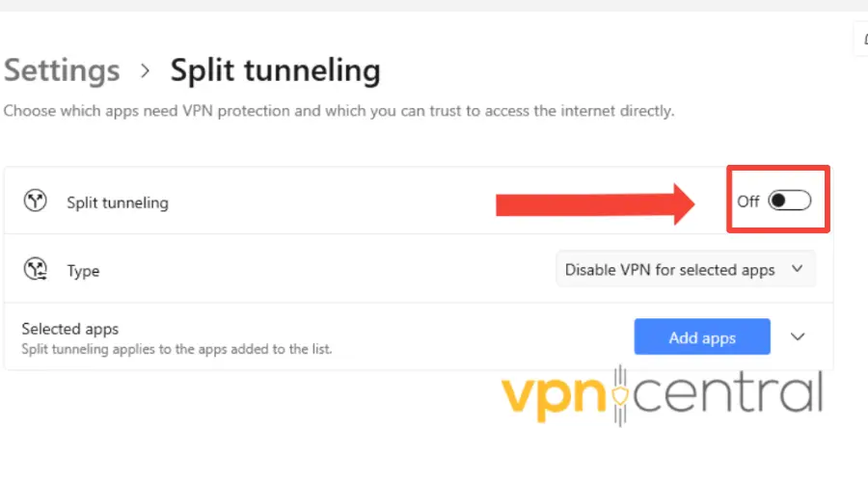Turn on the Split tunneling toggle

(789, 201)
